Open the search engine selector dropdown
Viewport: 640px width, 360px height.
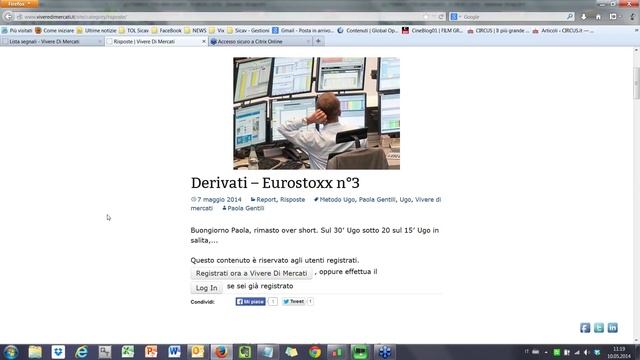456,17
